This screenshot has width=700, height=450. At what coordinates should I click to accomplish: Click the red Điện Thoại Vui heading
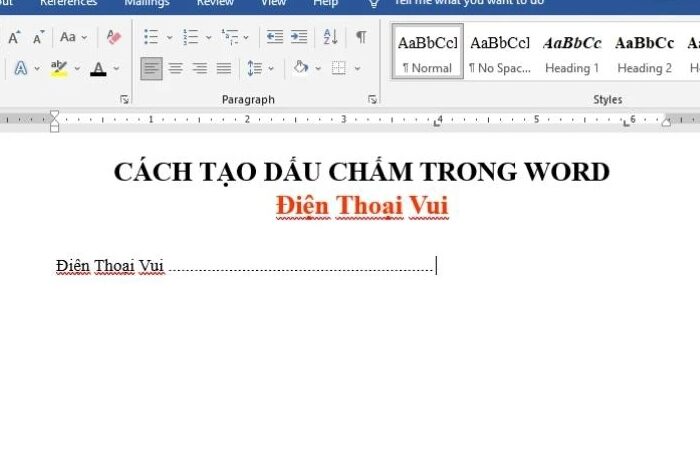pos(362,205)
